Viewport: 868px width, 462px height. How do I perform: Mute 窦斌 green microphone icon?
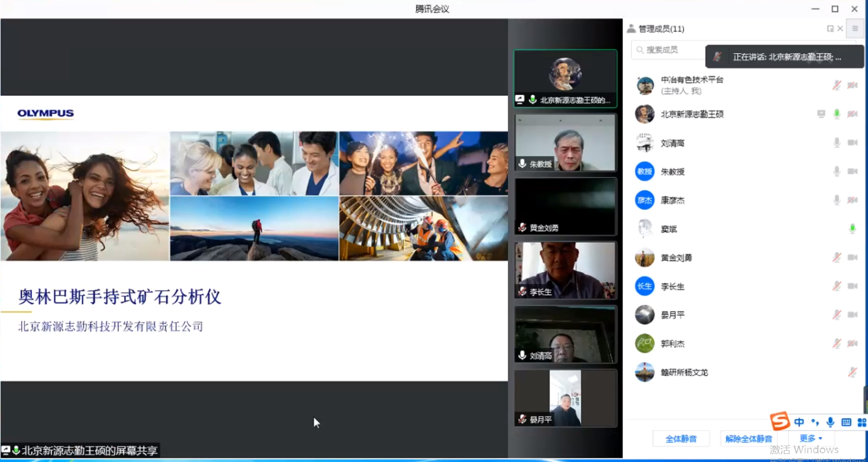(853, 229)
